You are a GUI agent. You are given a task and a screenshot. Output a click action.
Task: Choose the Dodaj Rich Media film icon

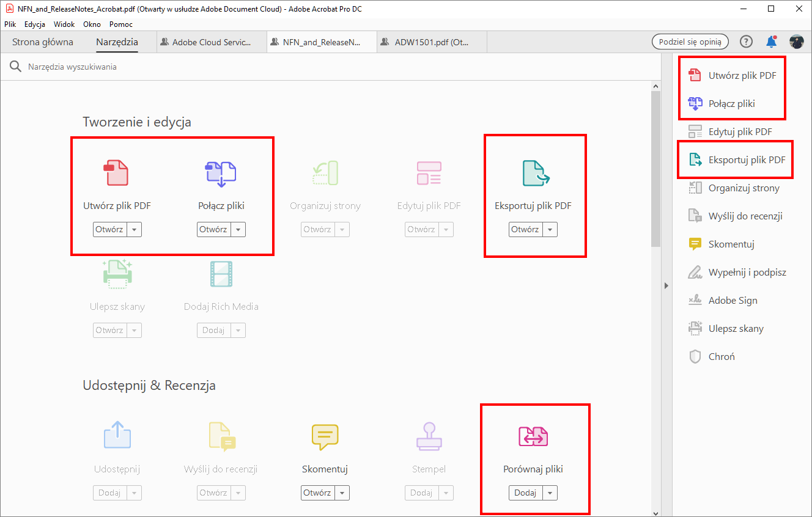[x=221, y=274]
